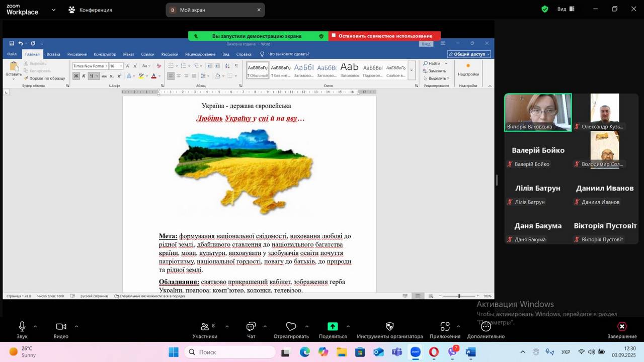Expand the View menu in Zoom header
The image size is (644, 362).
(x=565, y=9)
